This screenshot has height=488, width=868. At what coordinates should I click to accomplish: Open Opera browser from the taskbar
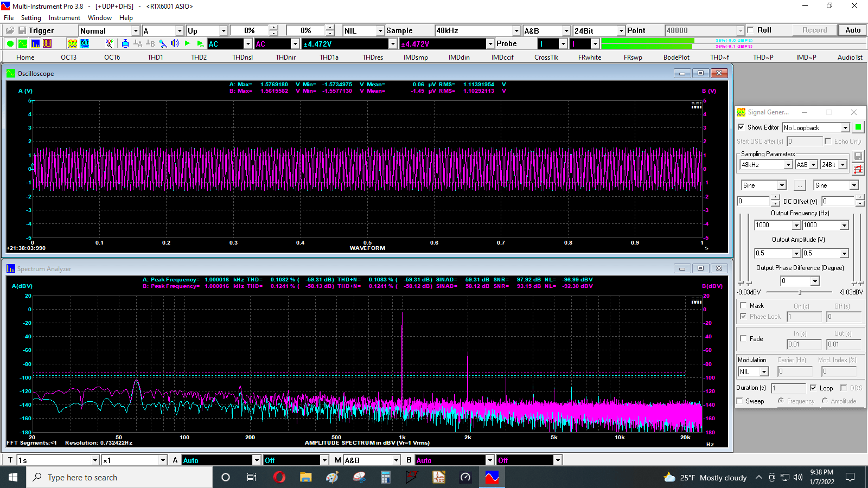[279, 477]
